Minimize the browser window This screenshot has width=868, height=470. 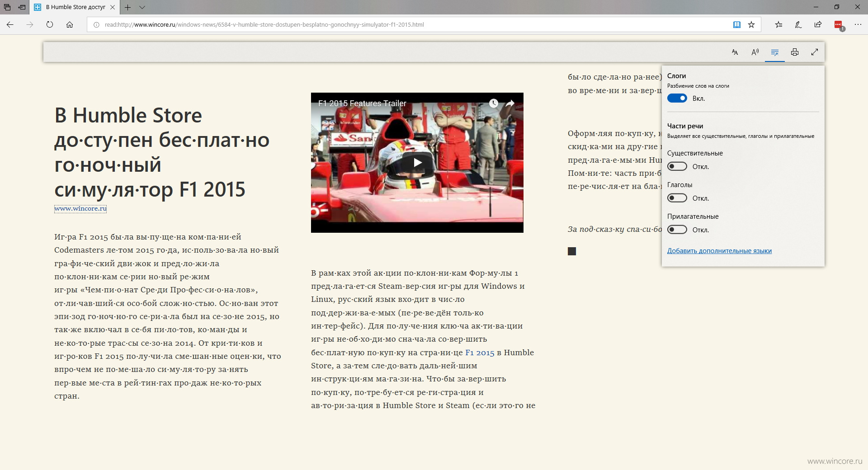pyautogui.click(x=816, y=7)
